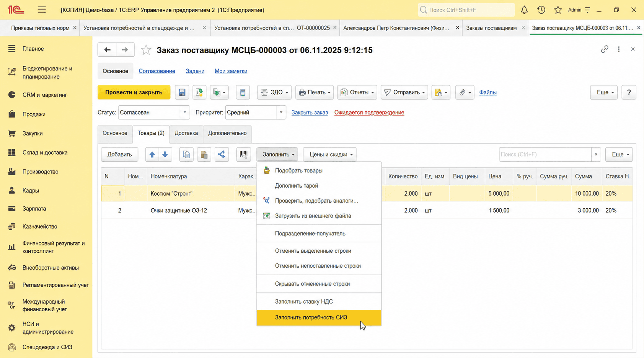Viewport: 644px width, 358px height.
Task: Copy link to document icon
Action: click(x=605, y=49)
